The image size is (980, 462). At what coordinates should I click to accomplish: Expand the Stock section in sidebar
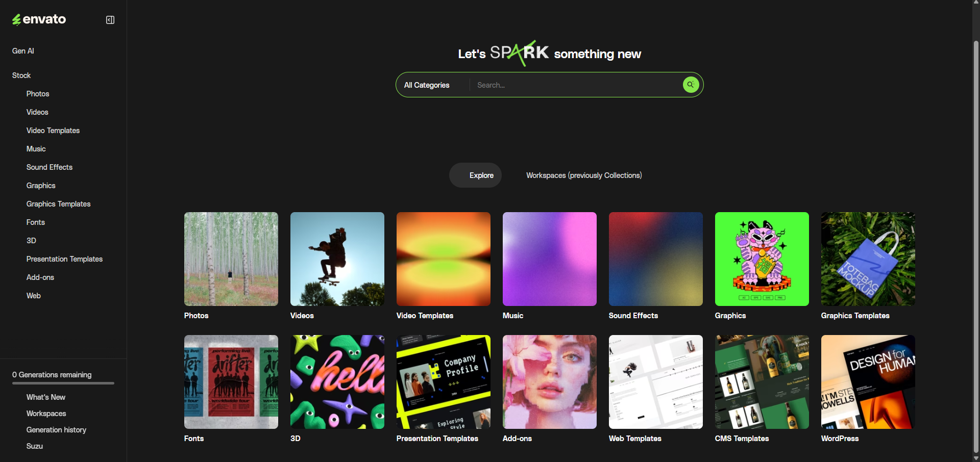pos(21,75)
